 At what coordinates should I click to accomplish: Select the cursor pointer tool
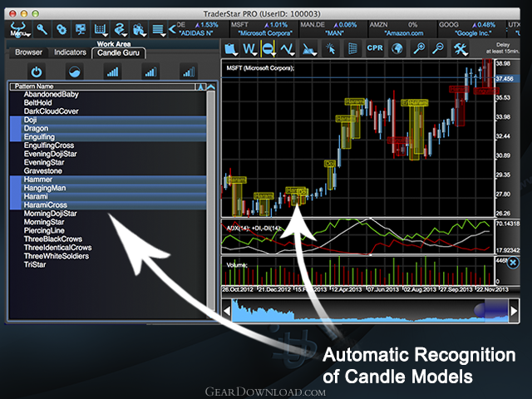tap(330, 48)
